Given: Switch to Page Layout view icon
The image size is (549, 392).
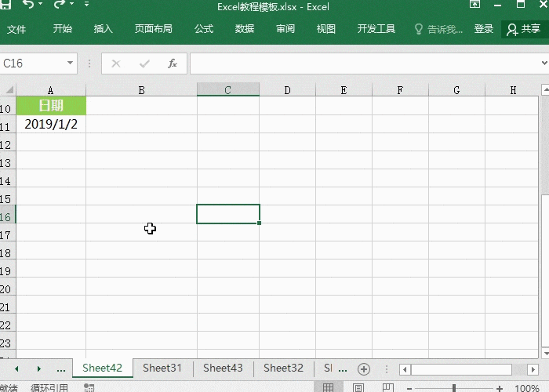Looking at the screenshot, I should (x=358, y=388).
